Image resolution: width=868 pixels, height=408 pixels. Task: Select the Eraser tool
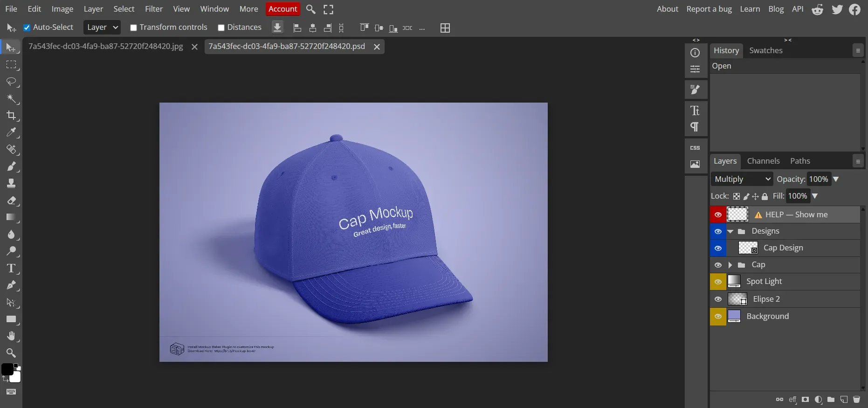(11, 201)
